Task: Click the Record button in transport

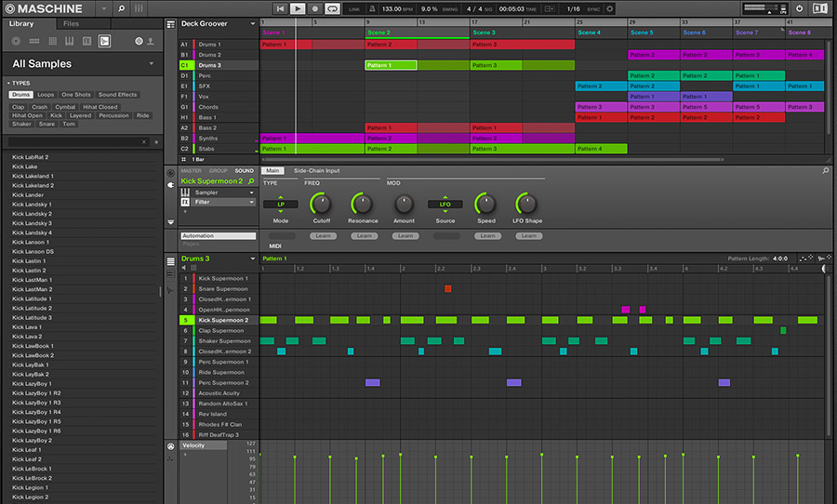Action: (x=314, y=8)
